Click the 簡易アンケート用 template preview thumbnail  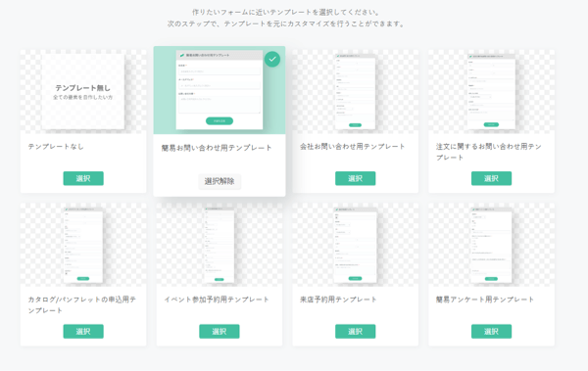click(x=491, y=245)
